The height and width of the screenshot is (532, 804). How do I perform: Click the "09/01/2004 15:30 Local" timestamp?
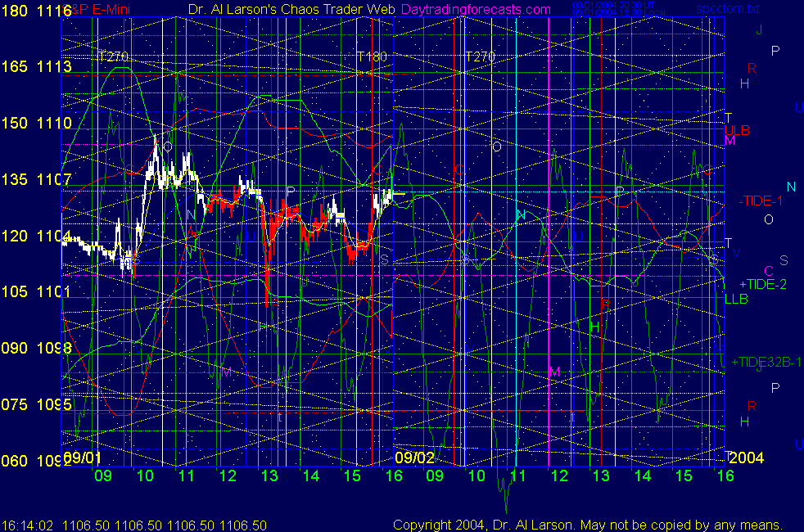point(619,12)
